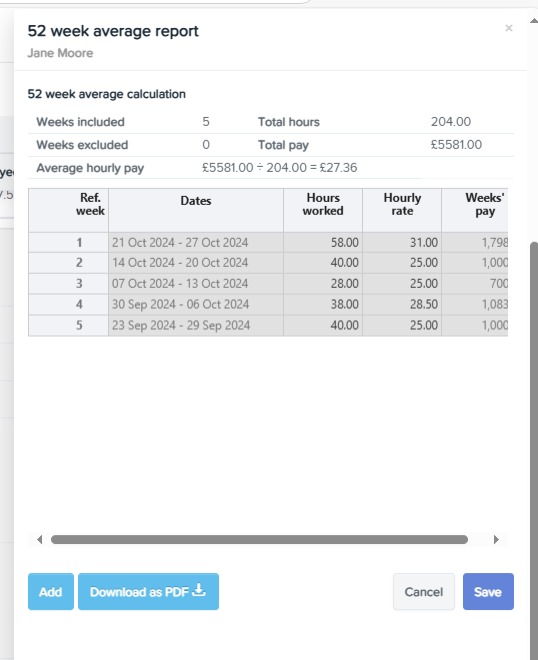Click the right arrow of horizontal scrollbar
The width and height of the screenshot is (538, 660).
[x=496, y=540]
